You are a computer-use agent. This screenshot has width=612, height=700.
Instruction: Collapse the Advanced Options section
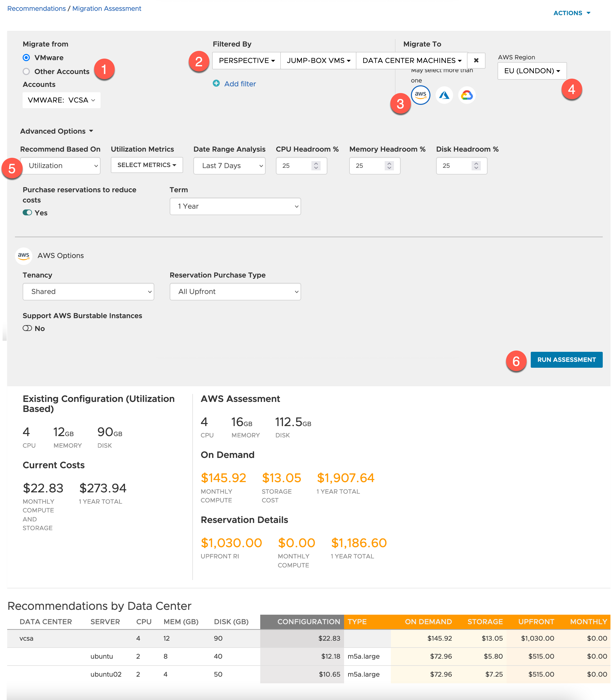pos(57,131)
